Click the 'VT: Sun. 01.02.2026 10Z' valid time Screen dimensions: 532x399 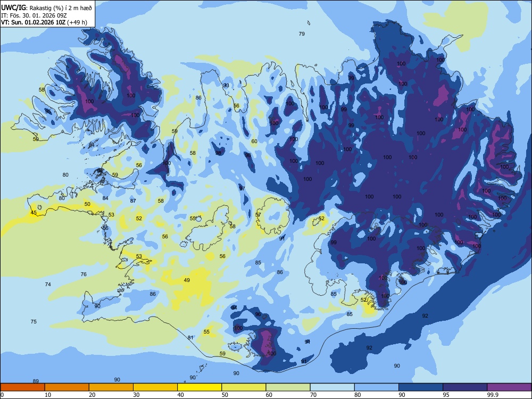[x=33, y=22]
